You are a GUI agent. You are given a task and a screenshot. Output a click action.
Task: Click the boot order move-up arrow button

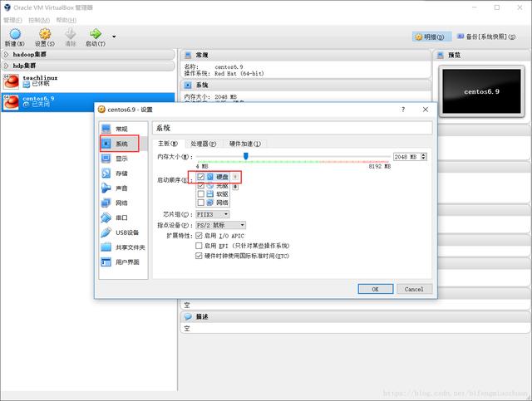click(x=235, y=177)
